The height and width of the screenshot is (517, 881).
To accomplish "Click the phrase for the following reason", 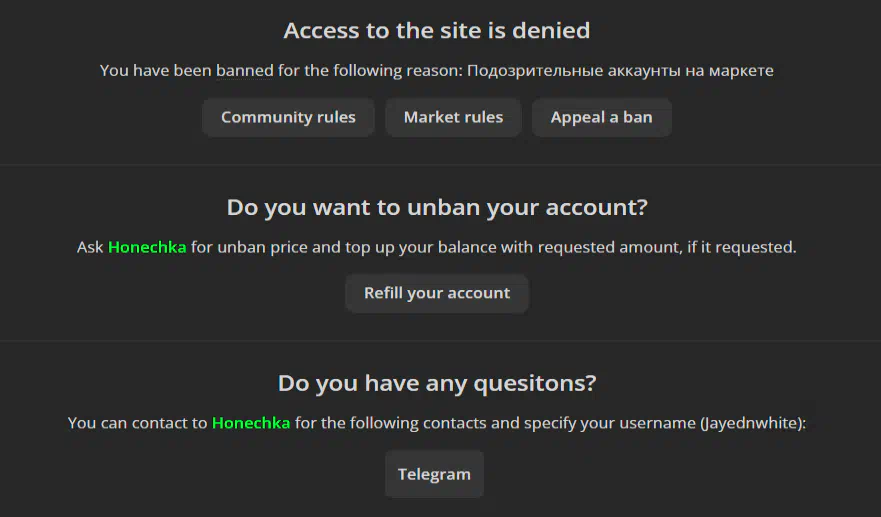I will click(370, 71).
